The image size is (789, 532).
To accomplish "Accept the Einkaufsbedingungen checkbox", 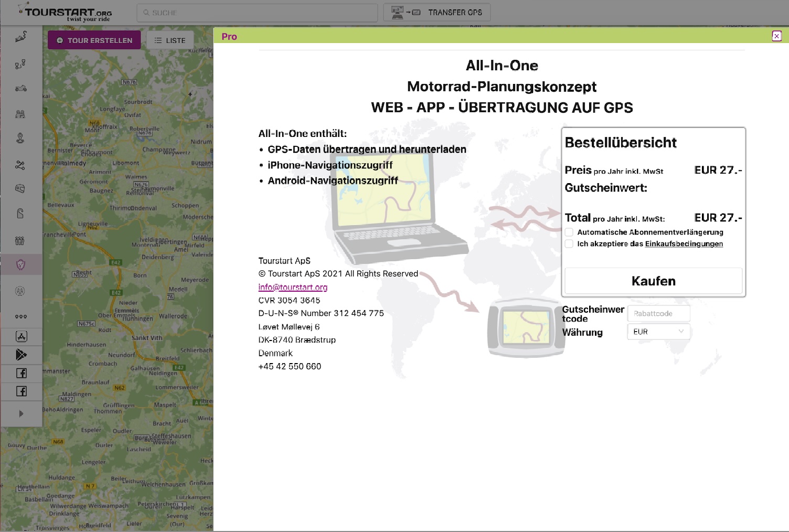I will [569, 243].
